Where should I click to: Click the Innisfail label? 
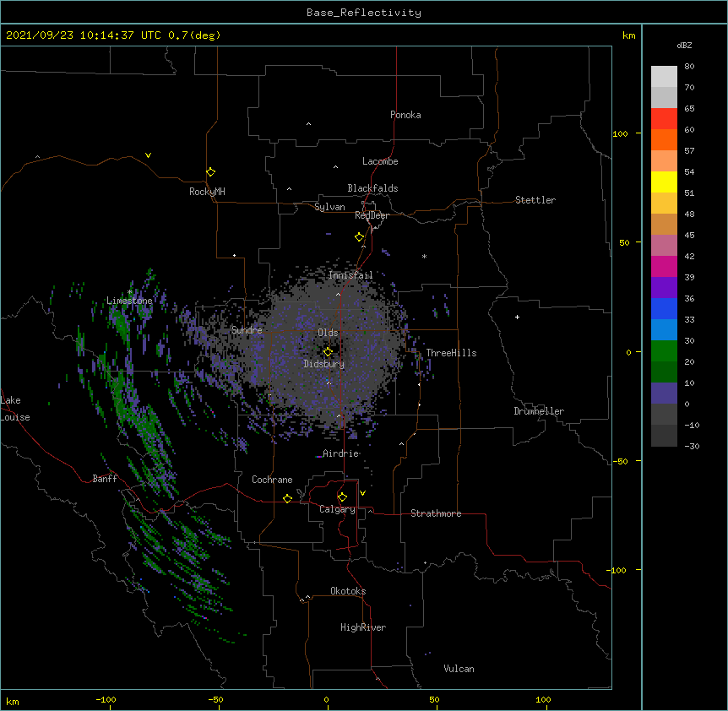(x=350, y=275)
